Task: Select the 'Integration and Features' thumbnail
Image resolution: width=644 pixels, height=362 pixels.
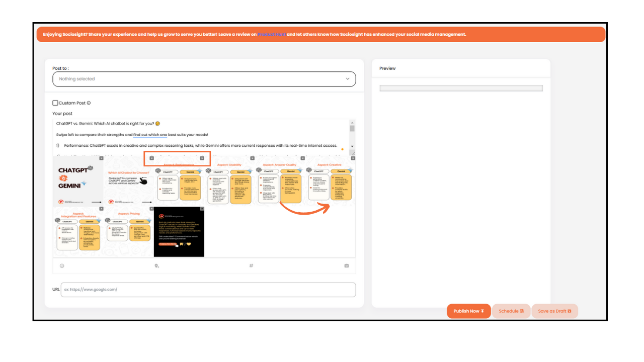Action: [78, 232]
